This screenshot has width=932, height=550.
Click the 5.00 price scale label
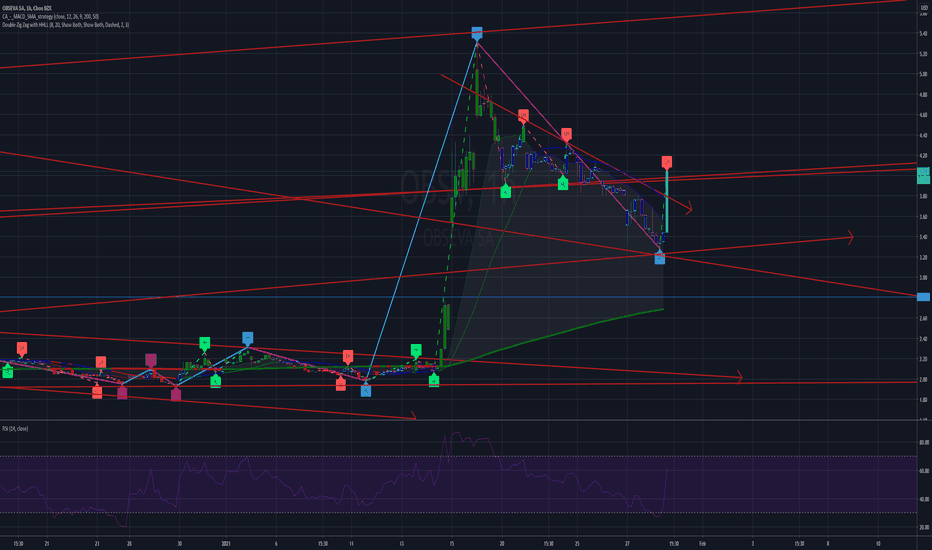(x=923, y=74)
